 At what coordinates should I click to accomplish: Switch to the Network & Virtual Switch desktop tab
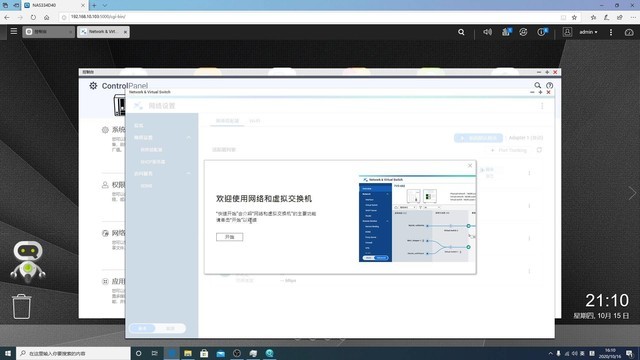point(103,31)
